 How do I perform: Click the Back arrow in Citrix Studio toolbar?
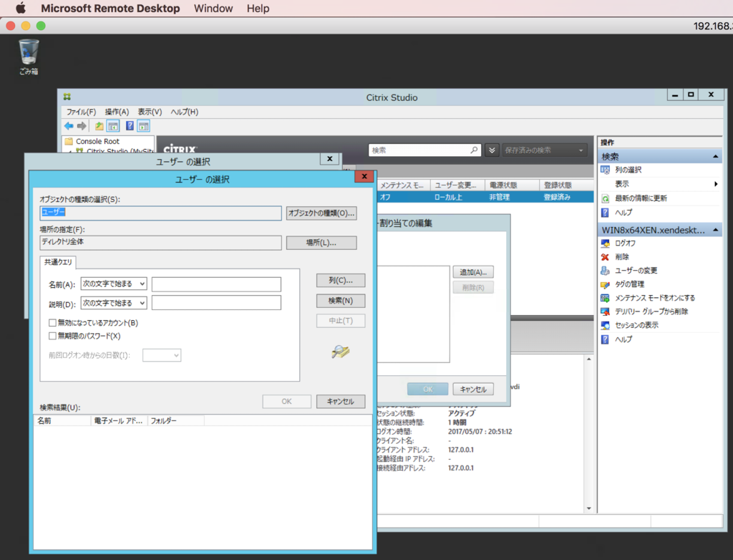[69, 126]
